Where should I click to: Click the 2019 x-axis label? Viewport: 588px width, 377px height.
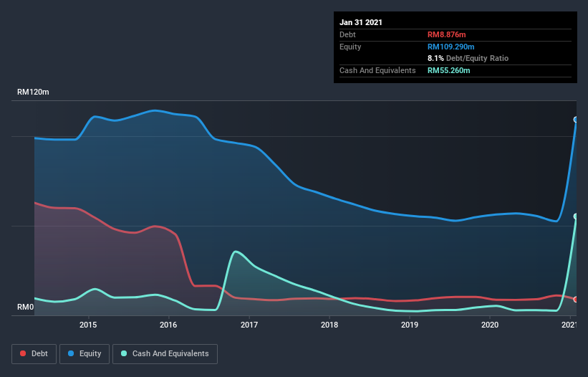click(x=410, y=325)
